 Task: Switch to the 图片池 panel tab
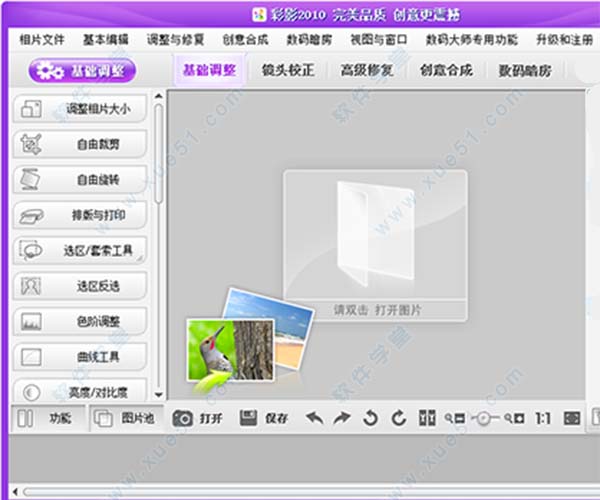click(127, 418)
